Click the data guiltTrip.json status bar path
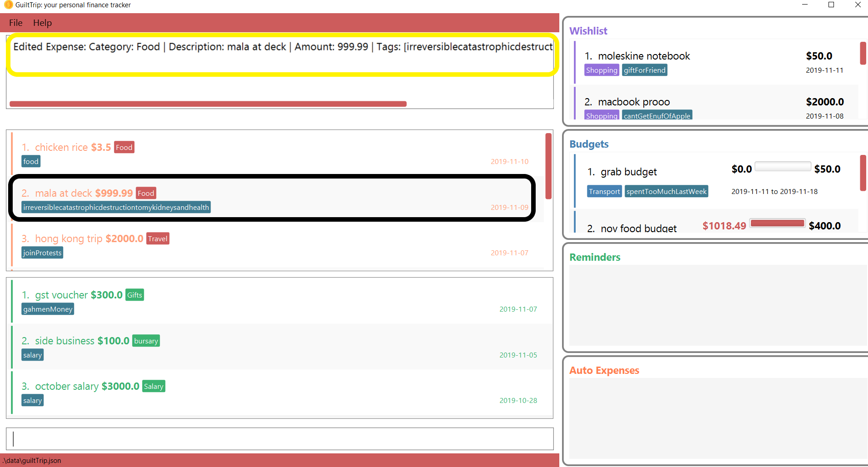 coord(31,460)
